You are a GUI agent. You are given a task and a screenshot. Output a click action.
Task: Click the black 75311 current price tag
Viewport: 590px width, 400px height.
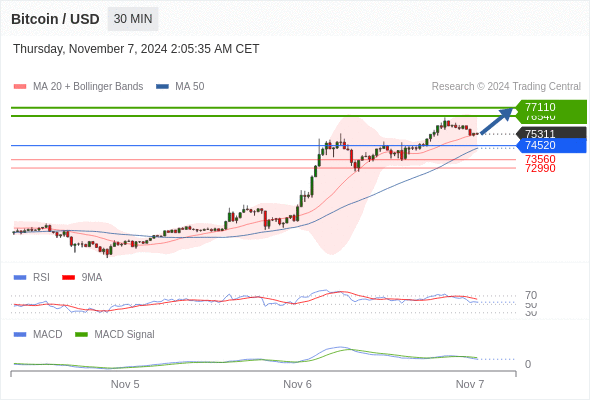coord(551,134)
